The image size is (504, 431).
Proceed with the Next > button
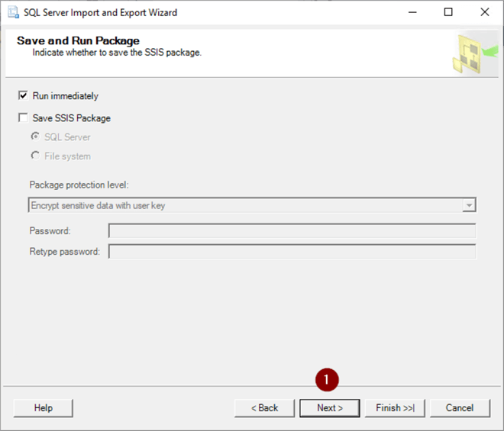point(330,408)
